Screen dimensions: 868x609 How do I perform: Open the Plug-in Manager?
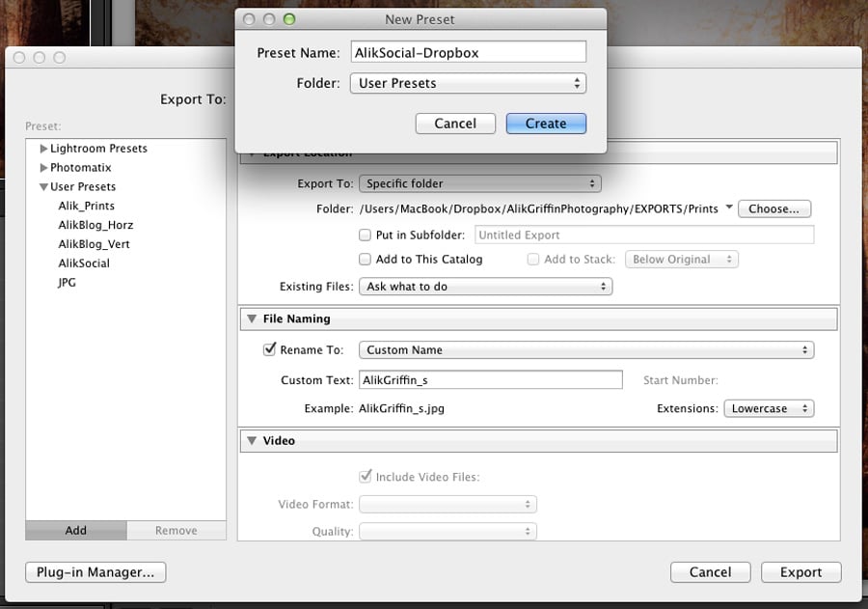[95, 571]
